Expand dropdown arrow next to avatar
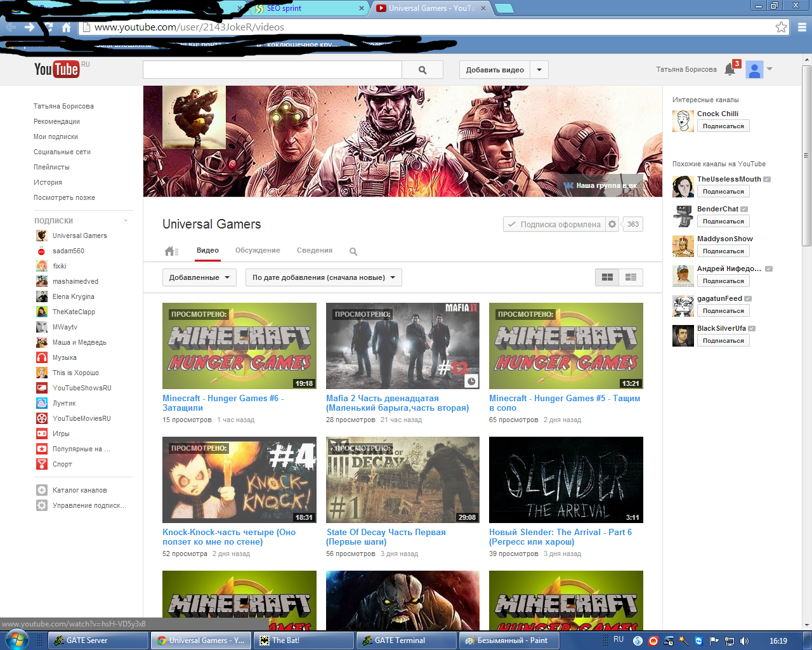Screen dimensions: 812x650 point(769,69)
